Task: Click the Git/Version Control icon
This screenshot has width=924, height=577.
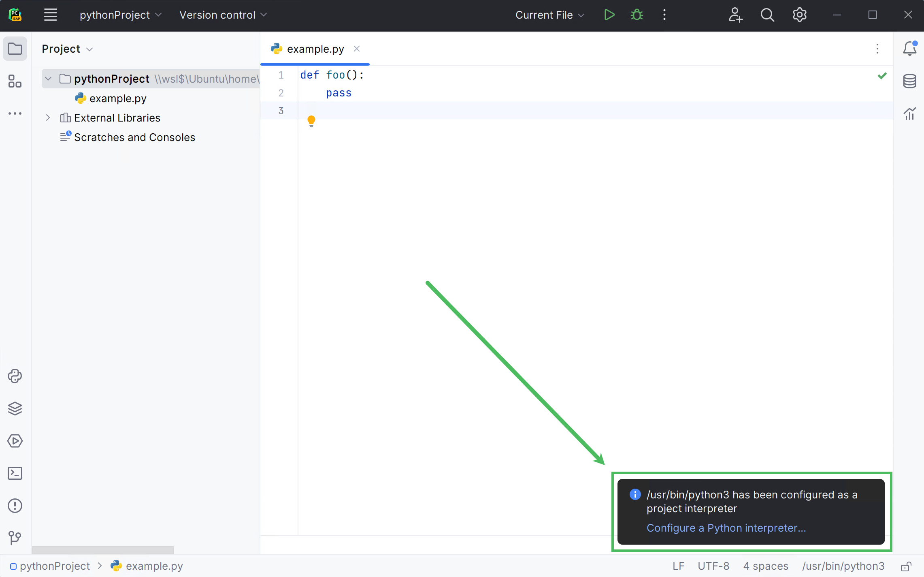Action: coord(15,538)
